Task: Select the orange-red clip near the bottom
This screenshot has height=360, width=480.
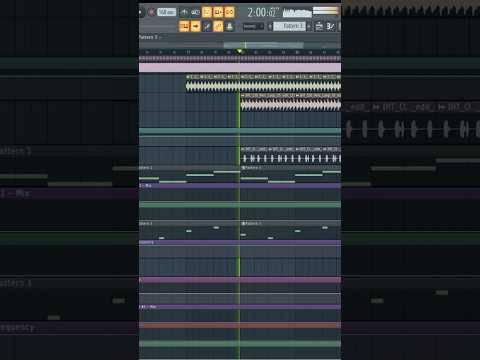Action: (x=240, y=325)
